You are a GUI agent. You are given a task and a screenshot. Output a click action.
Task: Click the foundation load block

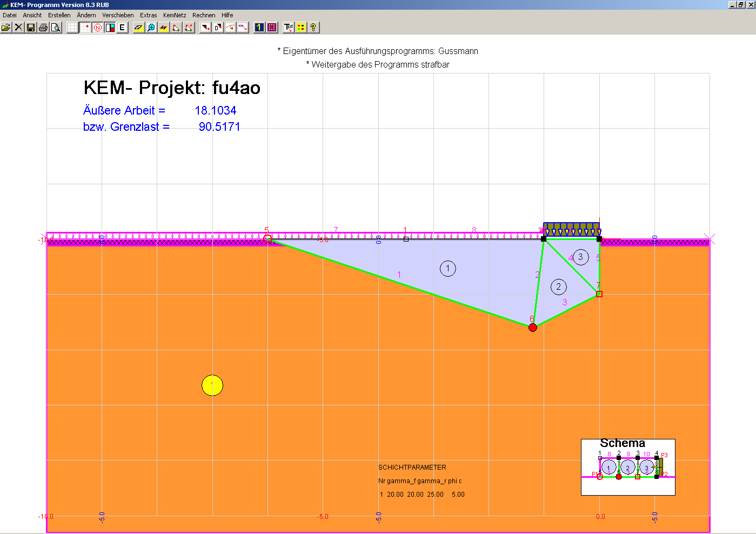(571, 229)
